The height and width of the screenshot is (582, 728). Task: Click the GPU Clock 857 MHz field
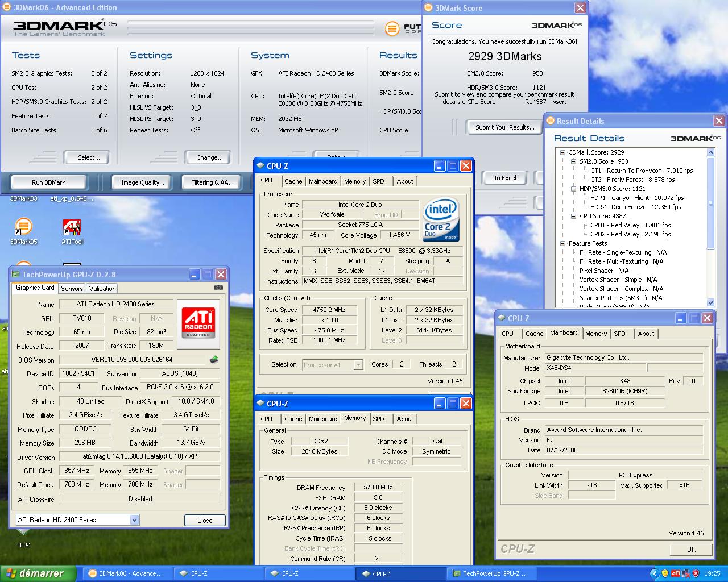(x=77, y=471)
